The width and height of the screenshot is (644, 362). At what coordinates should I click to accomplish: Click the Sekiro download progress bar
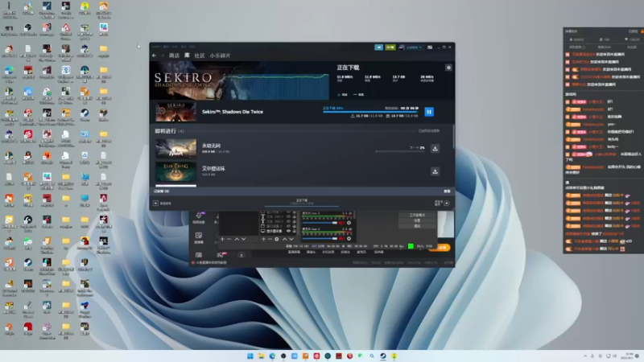370,112
